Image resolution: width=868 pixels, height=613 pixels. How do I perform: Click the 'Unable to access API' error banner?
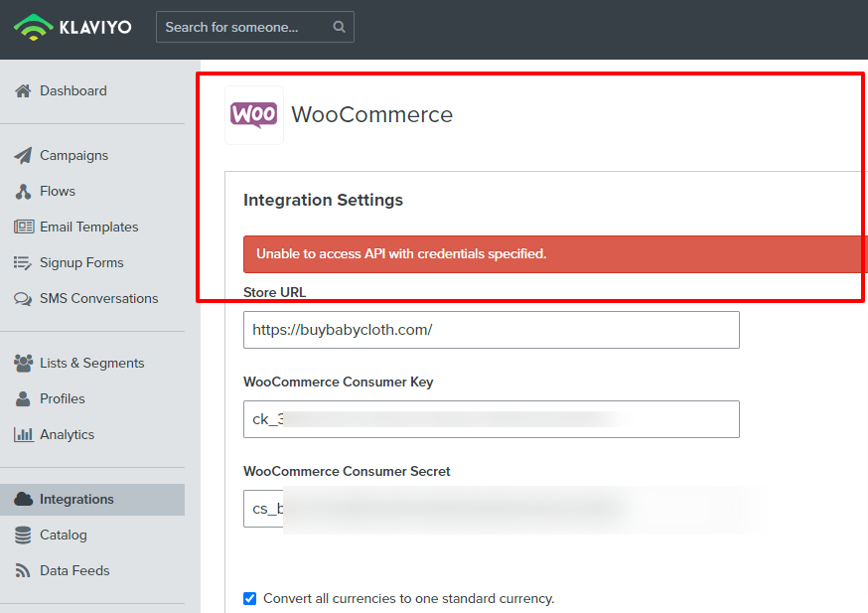555,254
